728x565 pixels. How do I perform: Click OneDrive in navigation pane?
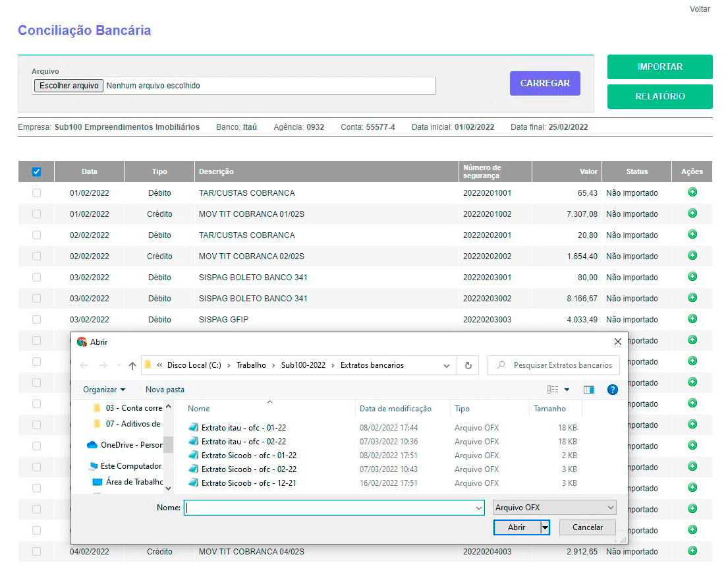130,445
